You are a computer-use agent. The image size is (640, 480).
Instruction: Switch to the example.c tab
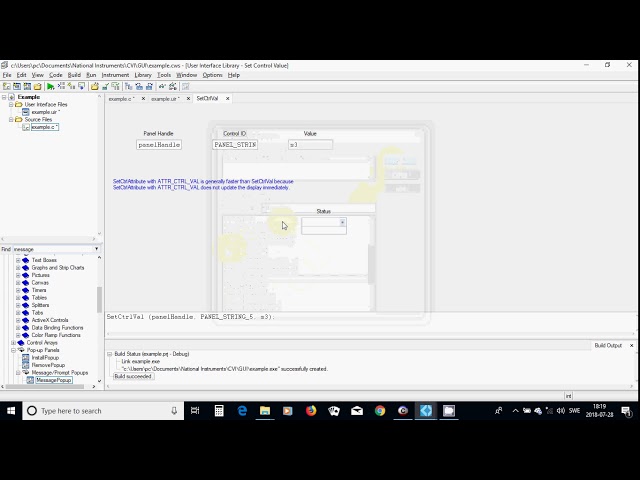tap(121, 99)
